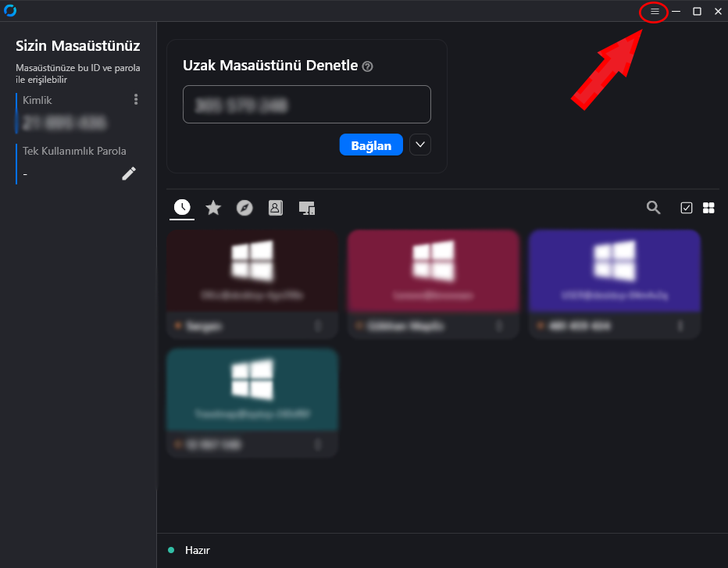Click the RustDesk logo in title bar
The height and width of the screenshot is (568, 728).
[10, 10]
